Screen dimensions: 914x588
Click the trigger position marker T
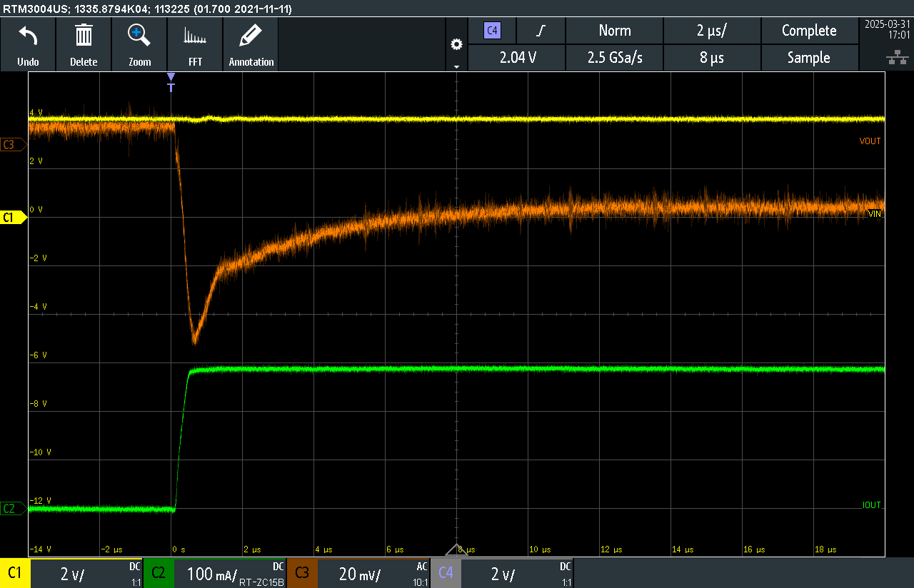[171, 87]
